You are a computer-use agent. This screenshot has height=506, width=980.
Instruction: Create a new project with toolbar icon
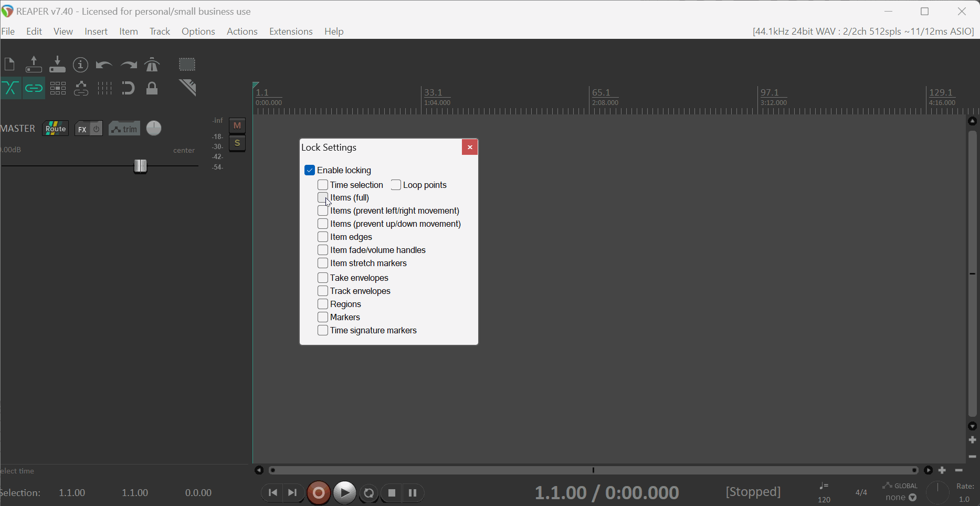point(9,65)
